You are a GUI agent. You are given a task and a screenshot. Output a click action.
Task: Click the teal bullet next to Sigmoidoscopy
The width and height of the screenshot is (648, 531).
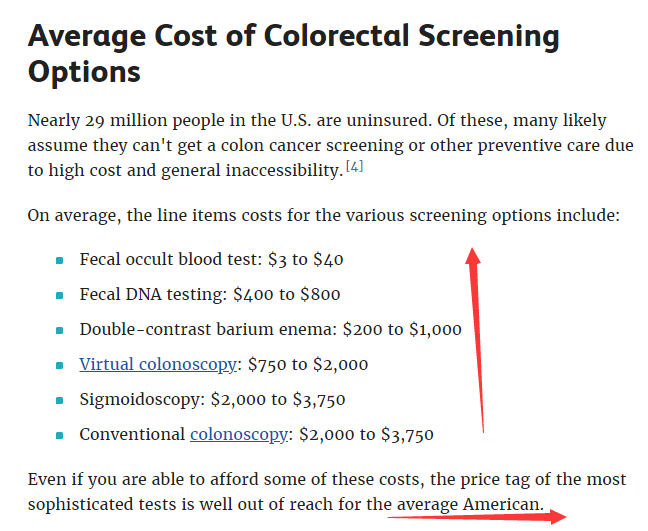[x=60, y=400]
